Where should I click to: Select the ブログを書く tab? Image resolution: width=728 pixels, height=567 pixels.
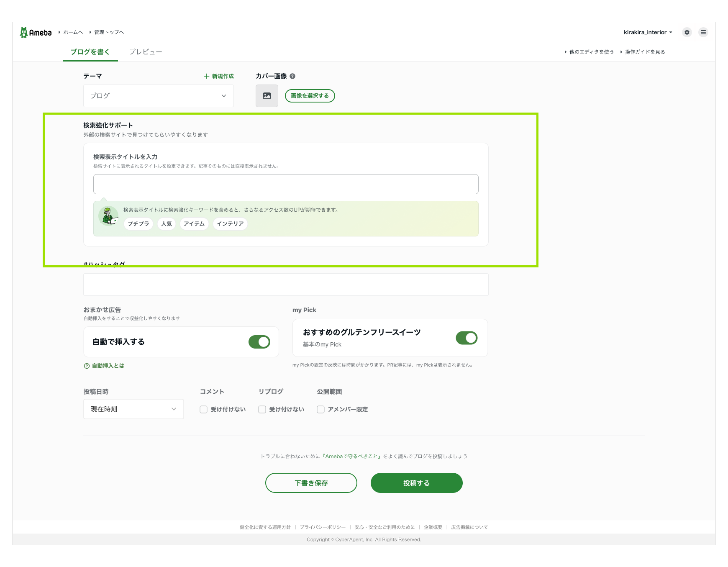coord(90,52)
